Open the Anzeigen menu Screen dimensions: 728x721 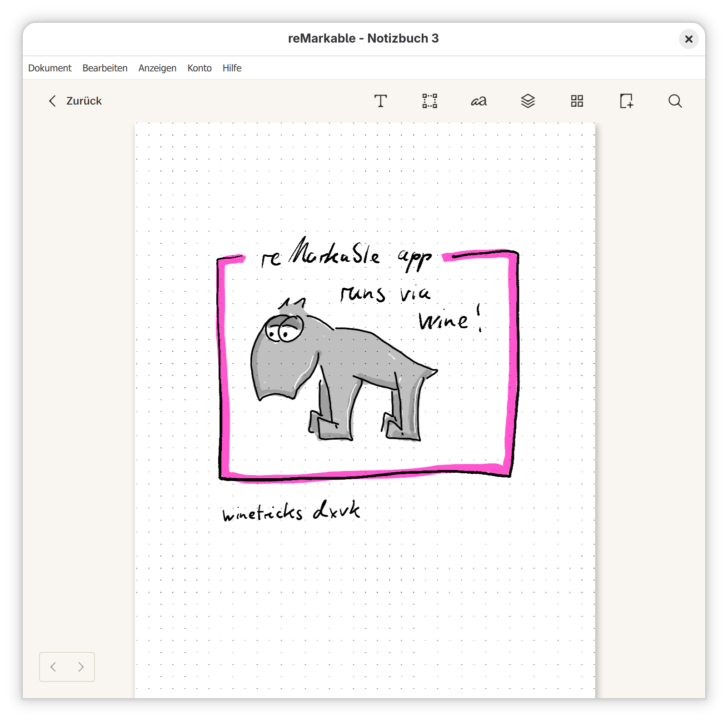(x=157, y=68)
